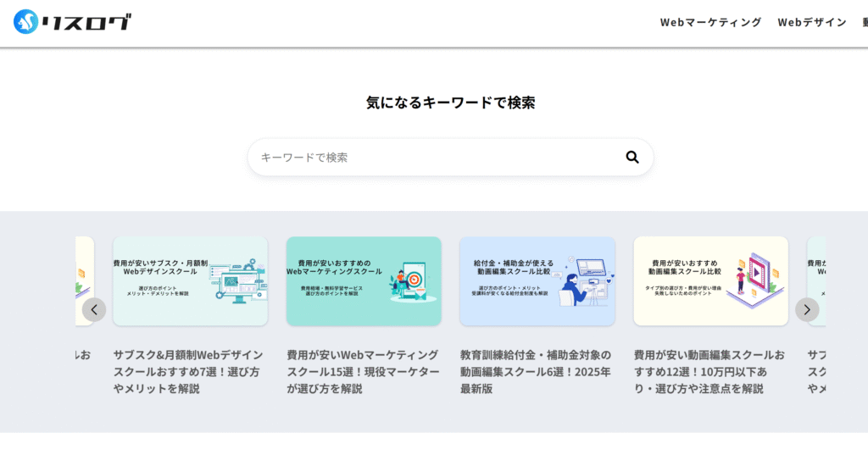The width and height of the screenshot is (868, 455).
Task: Open link 教育訓練給付金・補助金対象の動画編集スクール6選
Action: point(536,371)
